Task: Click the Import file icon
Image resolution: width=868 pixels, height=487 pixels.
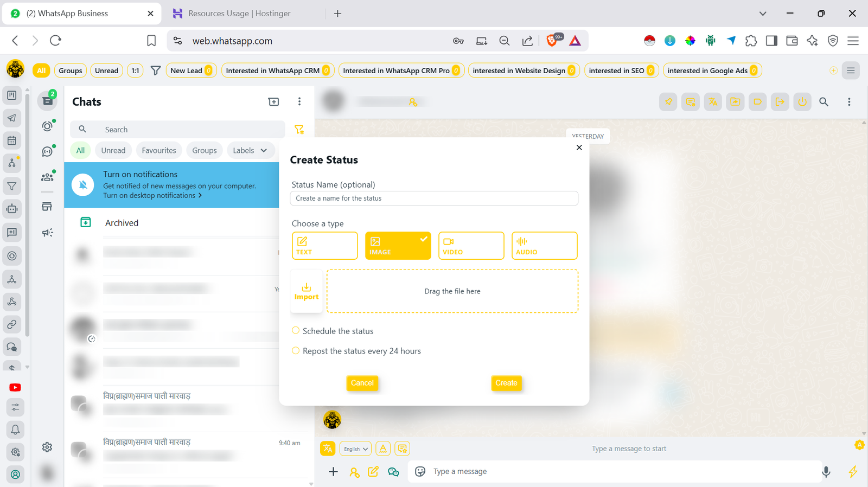Action: click(307, 291)
